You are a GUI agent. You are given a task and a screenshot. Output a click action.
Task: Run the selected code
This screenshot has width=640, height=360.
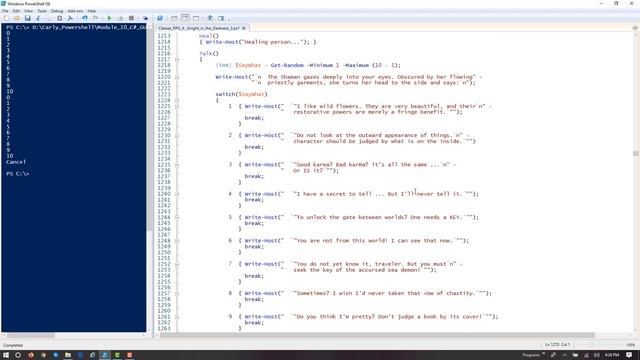pyautogui.click(x=120, y=18)
